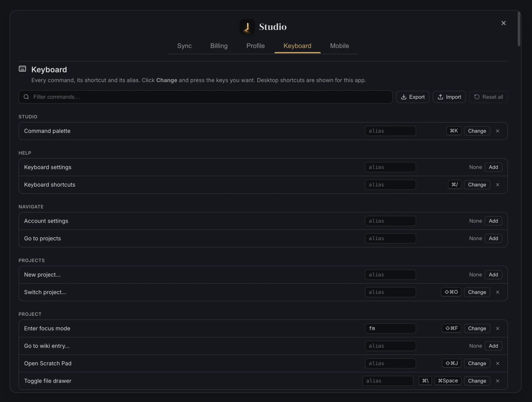Remove the Open Scratch Pad shortcut
532x402 pixels.
click(498, 363)
